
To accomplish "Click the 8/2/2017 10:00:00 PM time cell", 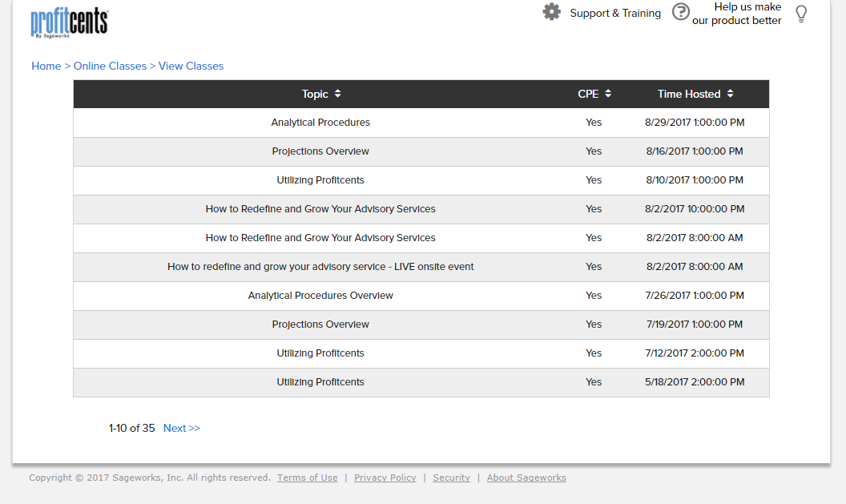I will [x=695, y=209].
